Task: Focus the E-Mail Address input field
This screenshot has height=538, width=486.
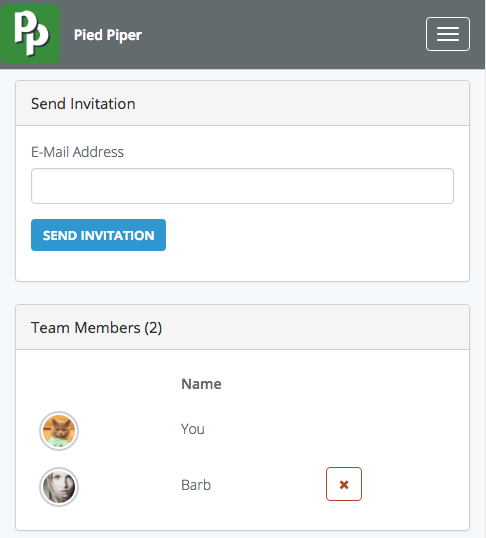Action: [242, 186]
